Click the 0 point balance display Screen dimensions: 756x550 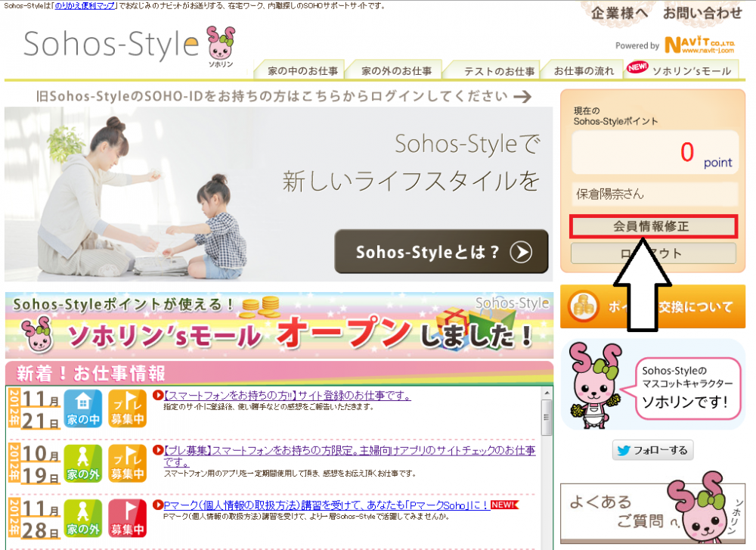click(655, 153)
